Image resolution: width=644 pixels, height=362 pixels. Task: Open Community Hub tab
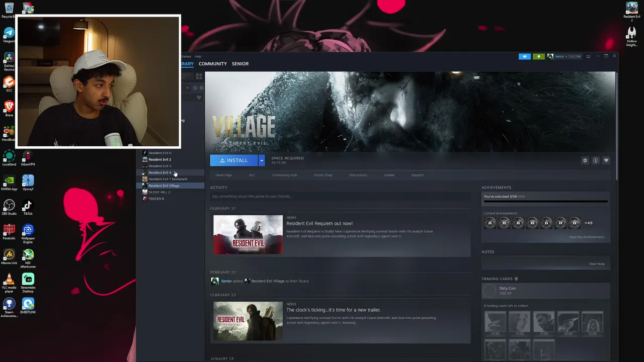click(x=284, y=175)
